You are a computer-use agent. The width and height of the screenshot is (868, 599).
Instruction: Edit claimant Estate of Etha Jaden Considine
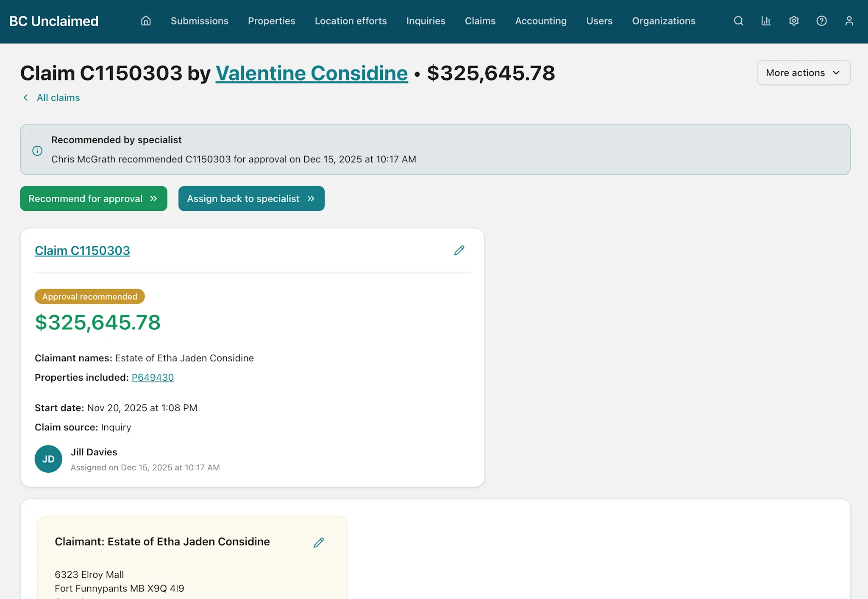point(319,542)
